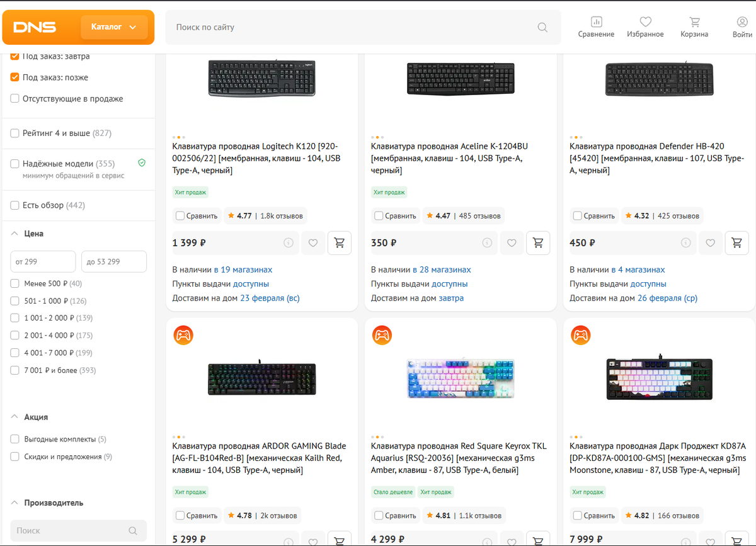Click the DNS logo

pyautogui.click(x=35, y=27)
